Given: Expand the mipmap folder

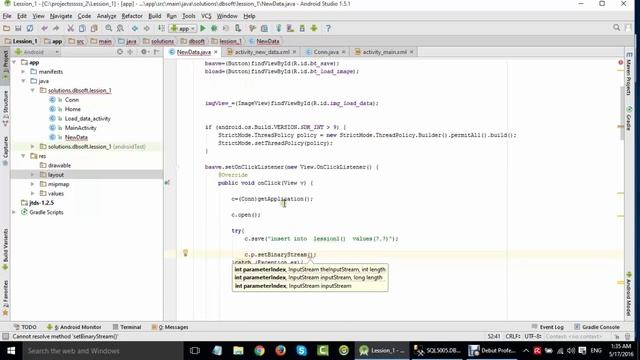Looking at the screenshot, I should tap(33, 184).
